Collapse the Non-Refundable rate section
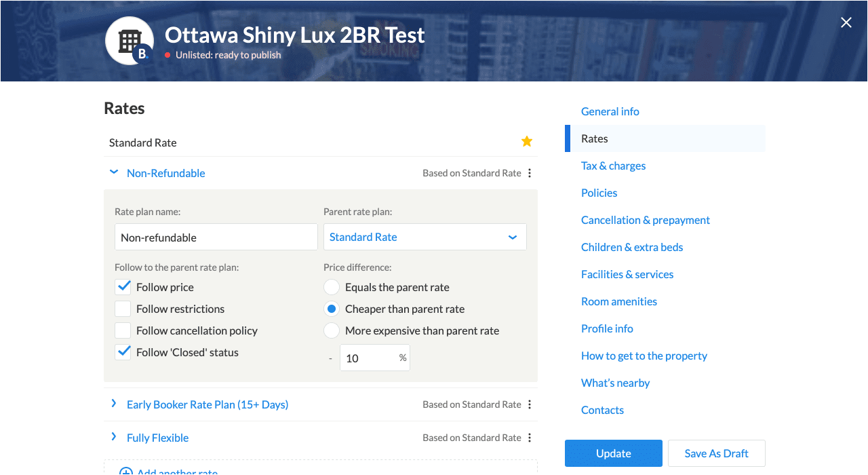The width and height of the screenshot is (868, 475). (114, 173)
